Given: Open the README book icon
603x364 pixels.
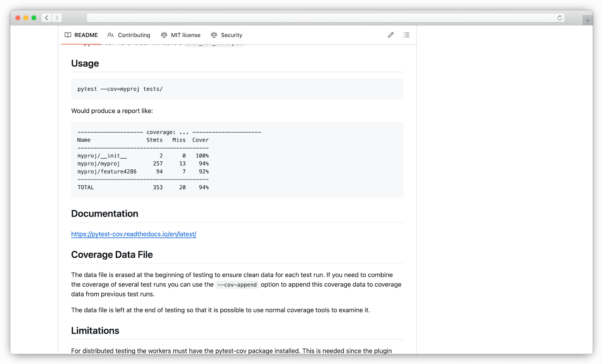Looking at the screenshot, I should tap(68, 35).
